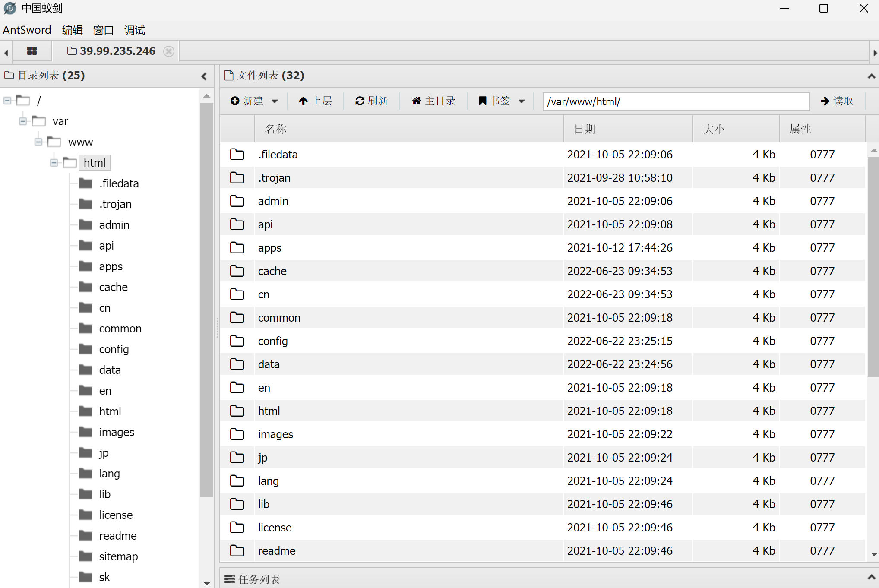The height and width of the screenshot is (588, 879).
Task: Click the api folder icon in file list
Action: tap(237, 224)
